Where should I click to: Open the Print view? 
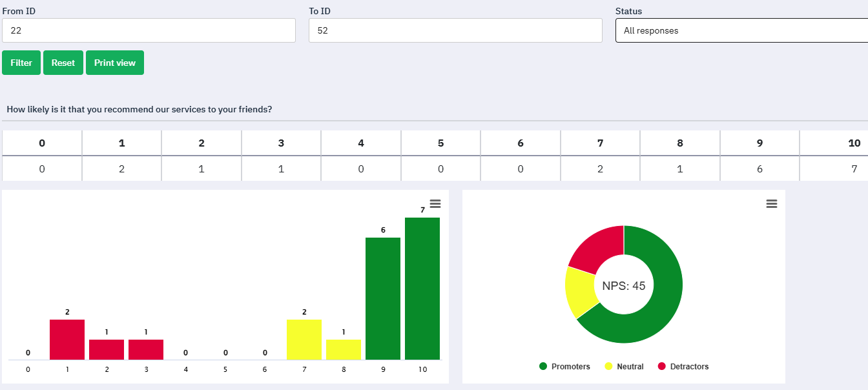(x=115, y=63)
